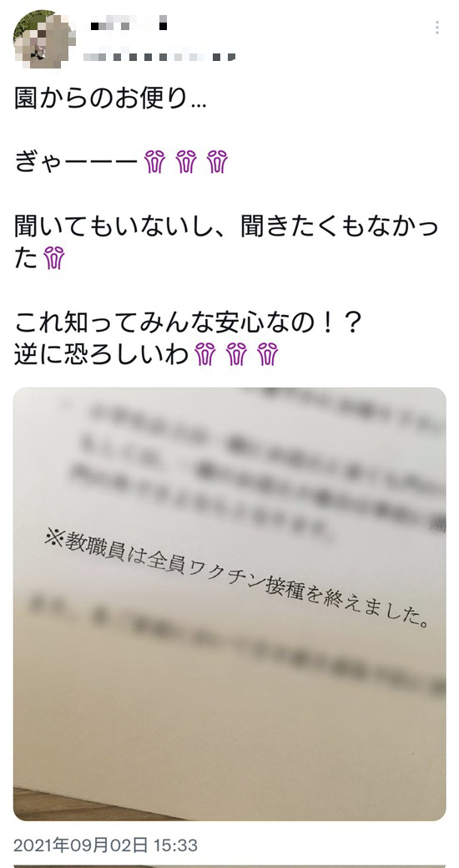459x868 pixels.
Task: Click the crying emoji following た
Action: click(54, 258)
